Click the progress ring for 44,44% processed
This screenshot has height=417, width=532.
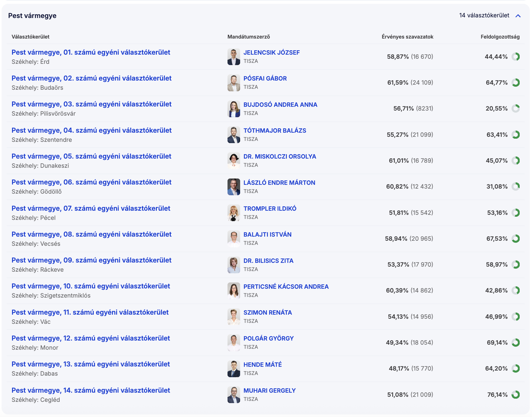point(516,57)
